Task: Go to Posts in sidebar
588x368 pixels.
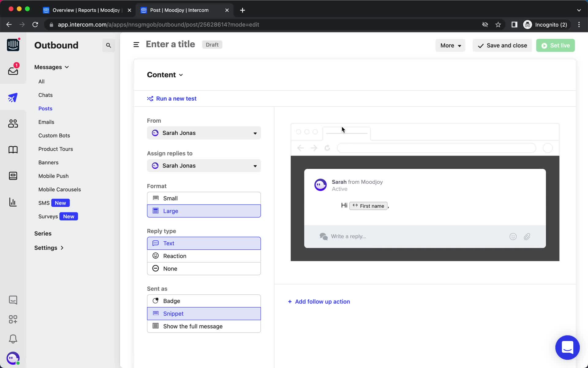Action: pos(45,109)
